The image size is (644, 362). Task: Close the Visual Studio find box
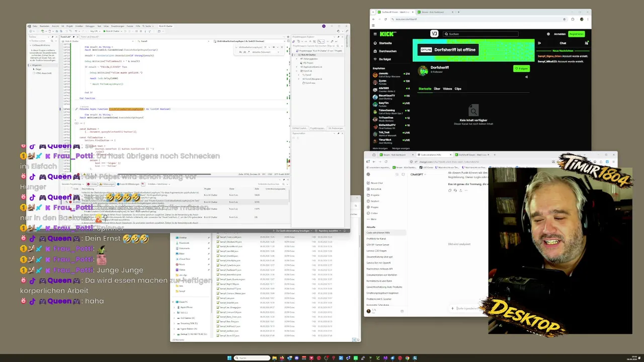(281, 47)
